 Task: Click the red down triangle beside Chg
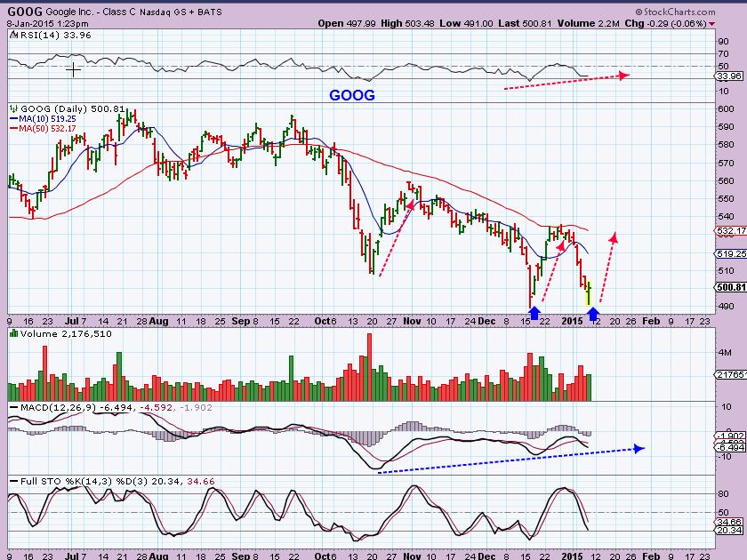pyautogui.click(x=711, y=24)
